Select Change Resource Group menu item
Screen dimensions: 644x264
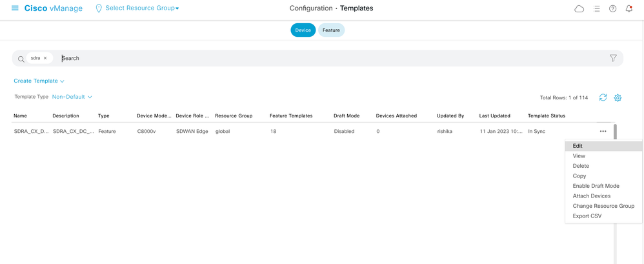603,206
